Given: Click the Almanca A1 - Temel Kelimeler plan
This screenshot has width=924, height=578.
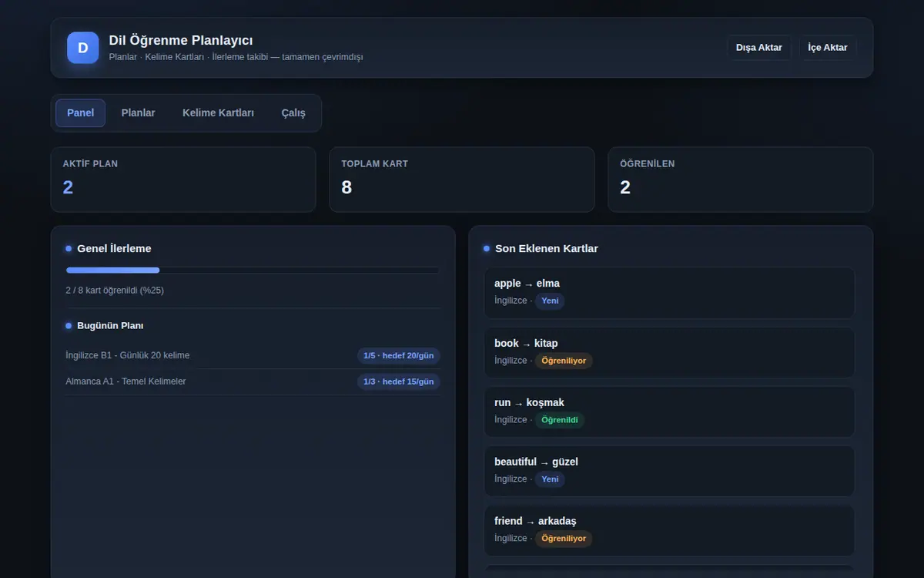Looking at the screenshot, I should [x=253, y=381].
